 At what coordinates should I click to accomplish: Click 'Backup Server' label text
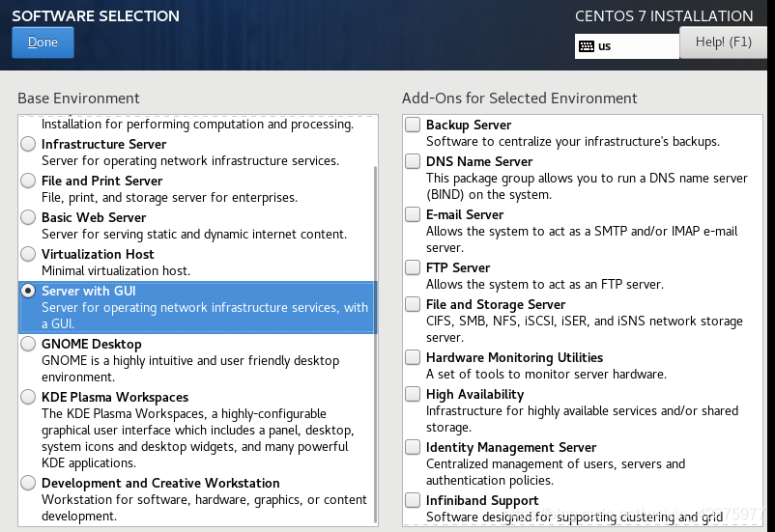[469, 125]
